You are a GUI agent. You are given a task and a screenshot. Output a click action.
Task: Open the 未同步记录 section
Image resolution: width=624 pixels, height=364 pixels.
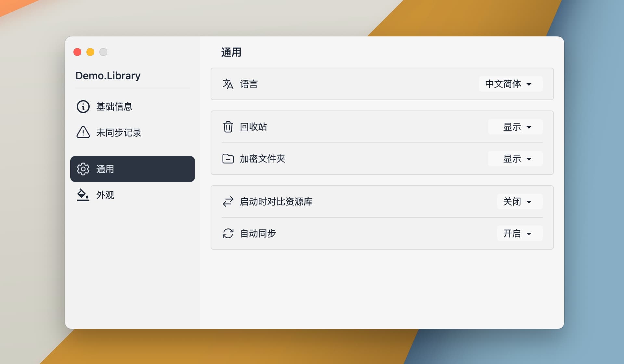coord(119,133)
